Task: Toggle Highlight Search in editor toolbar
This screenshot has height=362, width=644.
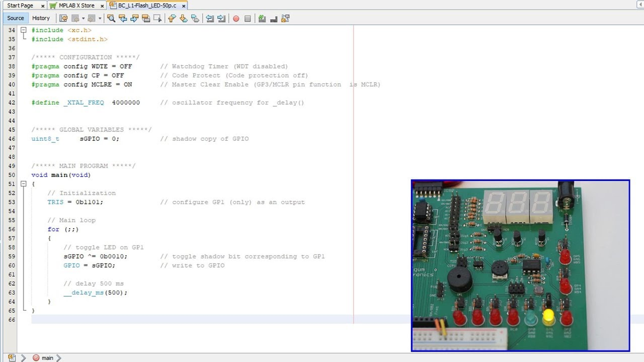Action: click(146, 18)
